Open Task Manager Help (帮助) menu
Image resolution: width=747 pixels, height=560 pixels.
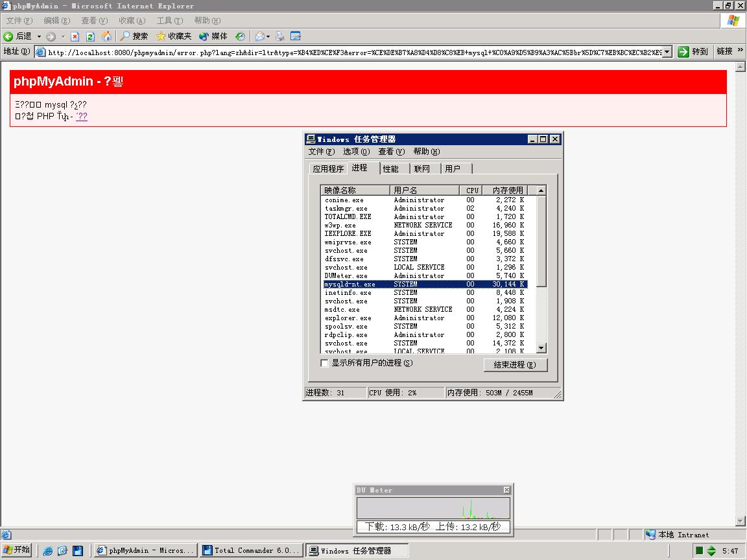(x=427, y=152)
